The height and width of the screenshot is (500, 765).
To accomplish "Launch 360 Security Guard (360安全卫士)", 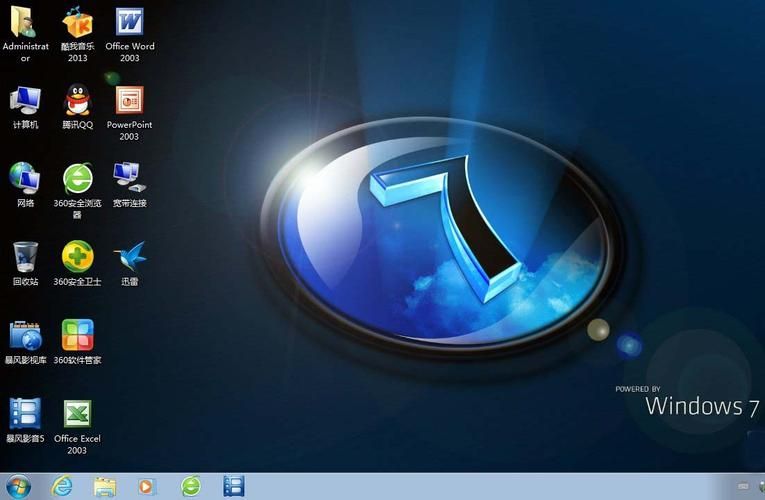I will [78, 256].
